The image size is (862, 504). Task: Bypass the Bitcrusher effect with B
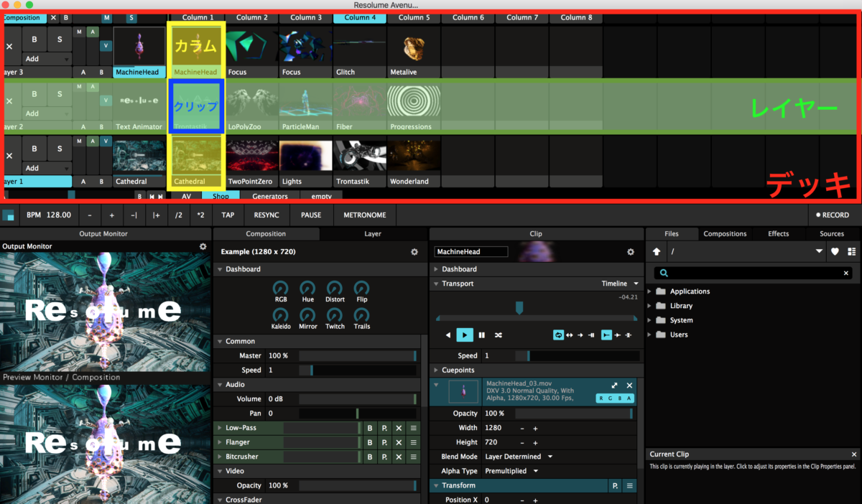tap(370, 457)
